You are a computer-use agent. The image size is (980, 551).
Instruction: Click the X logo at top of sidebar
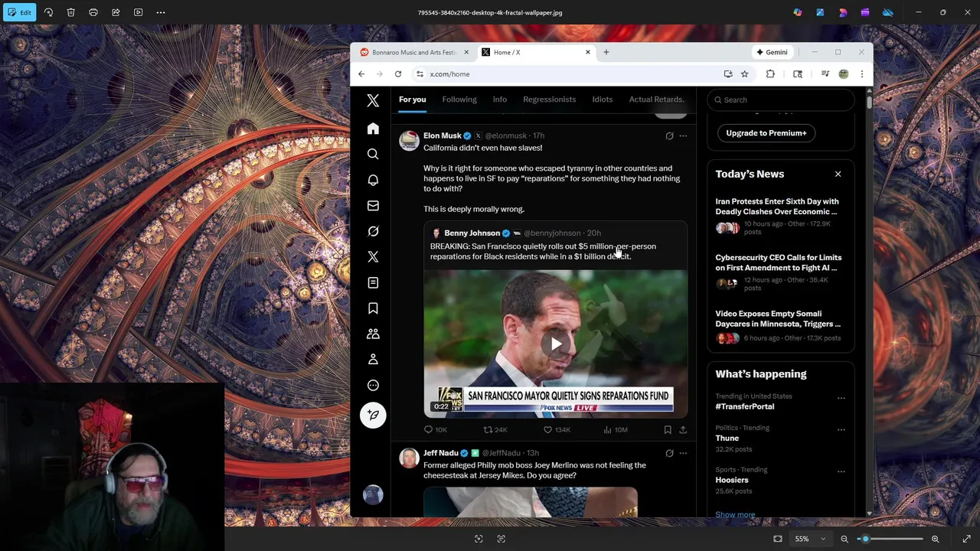(373, 100)
